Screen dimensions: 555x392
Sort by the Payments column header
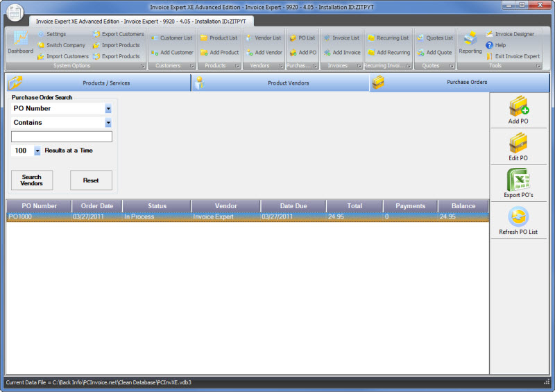point(410,206)
